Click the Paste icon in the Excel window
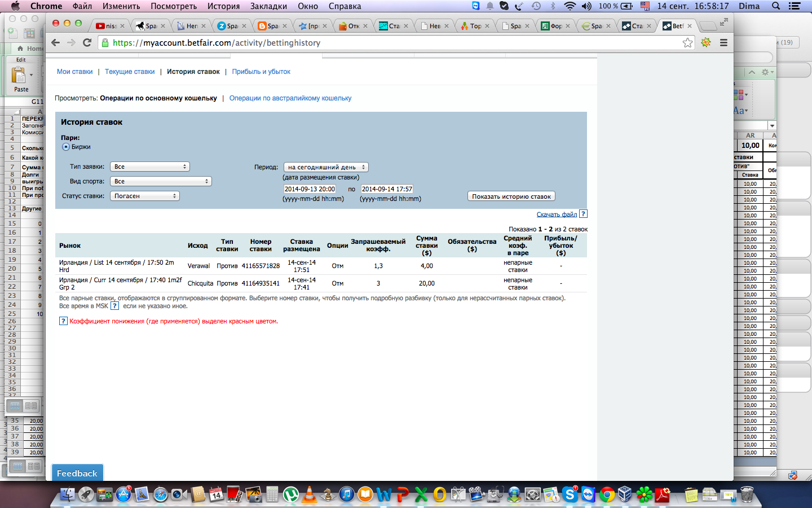The height and width of the screenshot is (508, 812). pos(19,76)
